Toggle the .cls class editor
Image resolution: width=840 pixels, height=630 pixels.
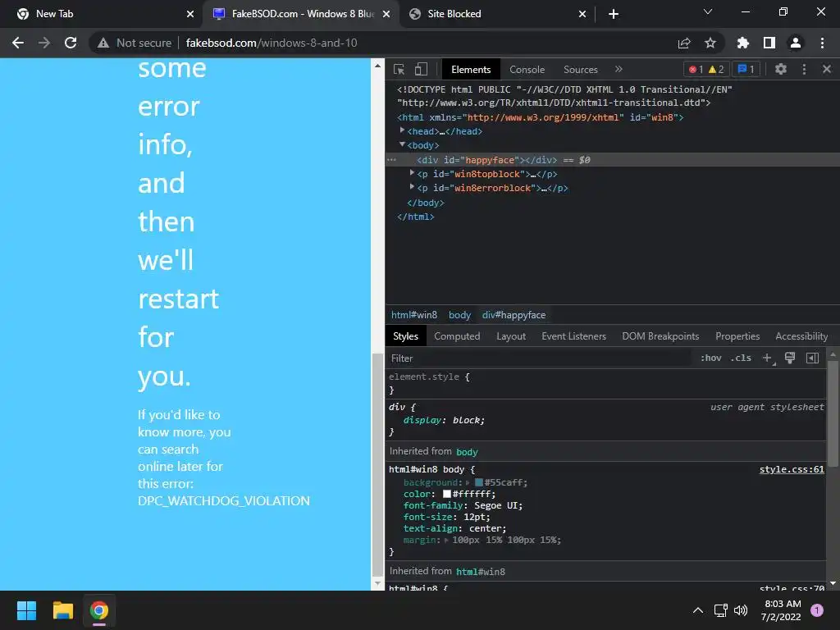tap(741, 358)
